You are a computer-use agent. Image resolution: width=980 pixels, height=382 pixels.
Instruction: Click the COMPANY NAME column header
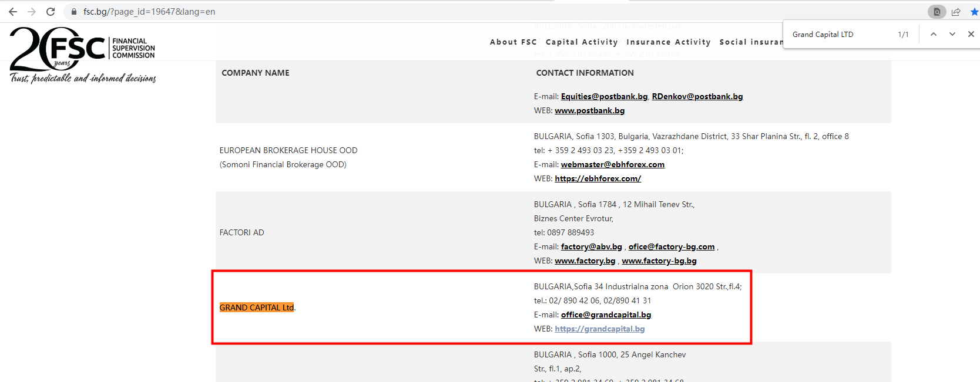[x=256, y=73]
